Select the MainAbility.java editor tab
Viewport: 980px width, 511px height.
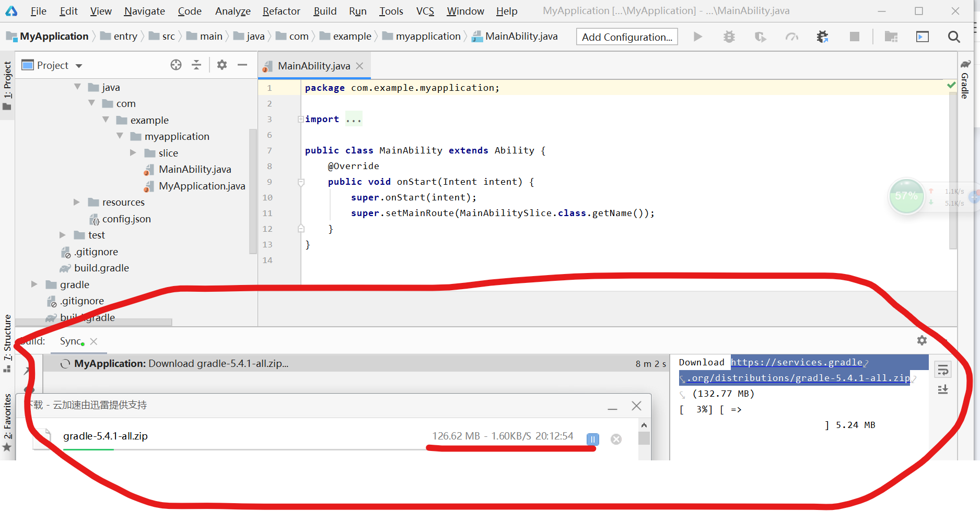(313, 66)
